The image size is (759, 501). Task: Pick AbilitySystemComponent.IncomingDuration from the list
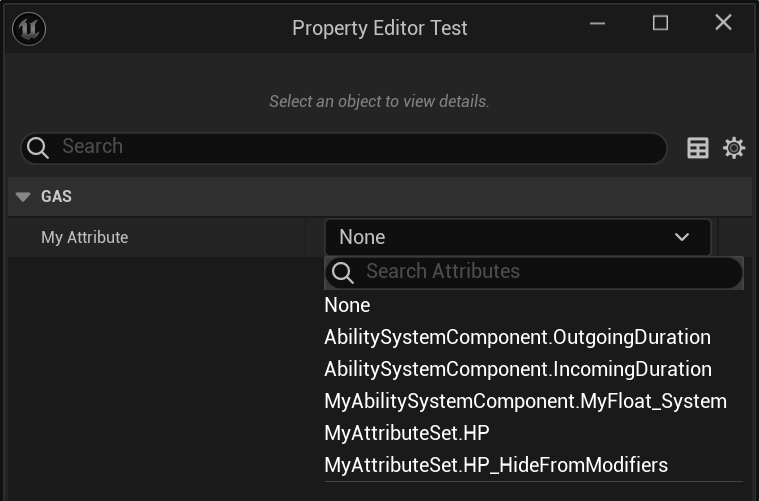pyautogui.click(x=518, y=369)
